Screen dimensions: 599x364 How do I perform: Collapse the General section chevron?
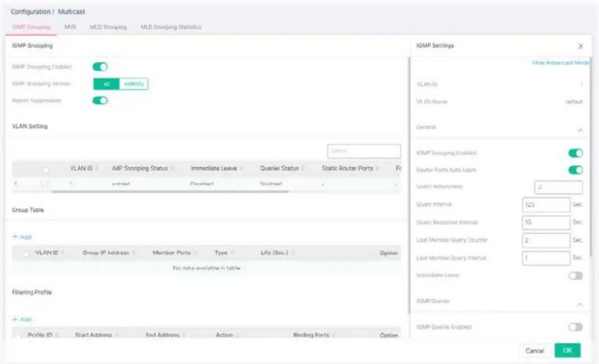[x=580, y=130]
